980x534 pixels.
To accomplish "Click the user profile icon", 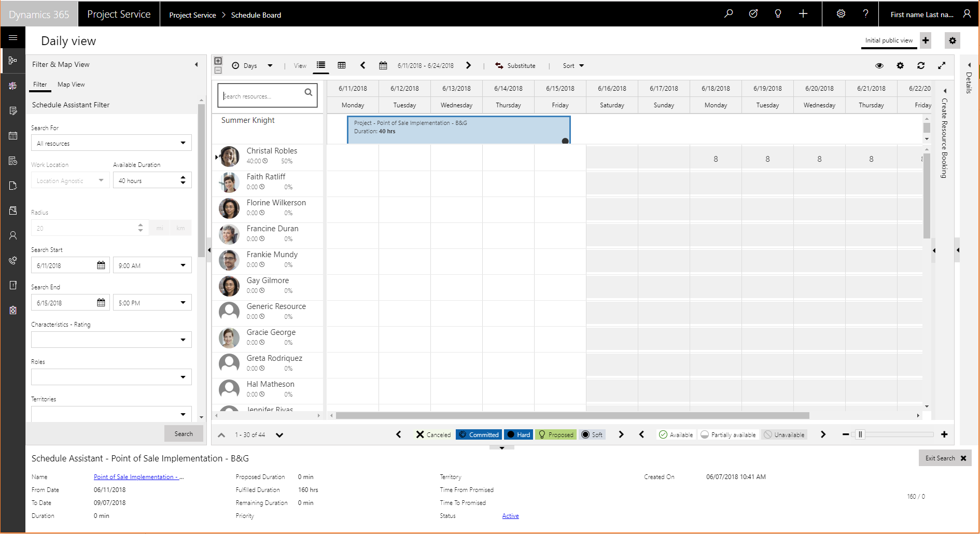I will [967, 14].
